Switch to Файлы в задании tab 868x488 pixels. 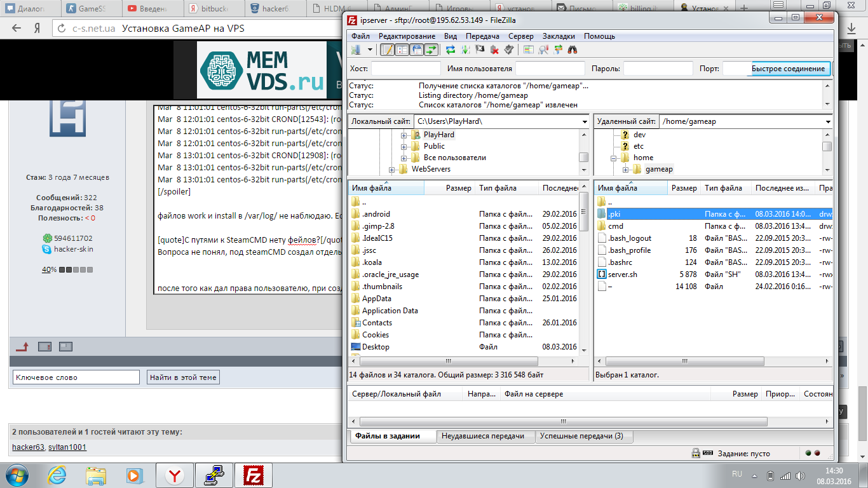393,436
